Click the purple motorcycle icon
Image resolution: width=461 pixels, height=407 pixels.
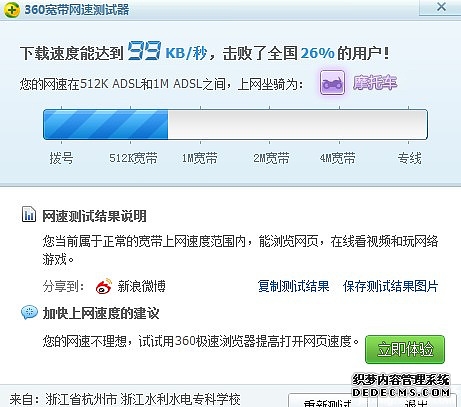coord(332,83)
